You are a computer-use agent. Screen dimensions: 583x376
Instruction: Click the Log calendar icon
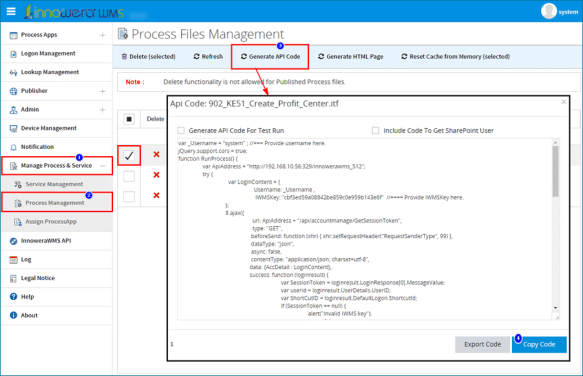(13, 260)
